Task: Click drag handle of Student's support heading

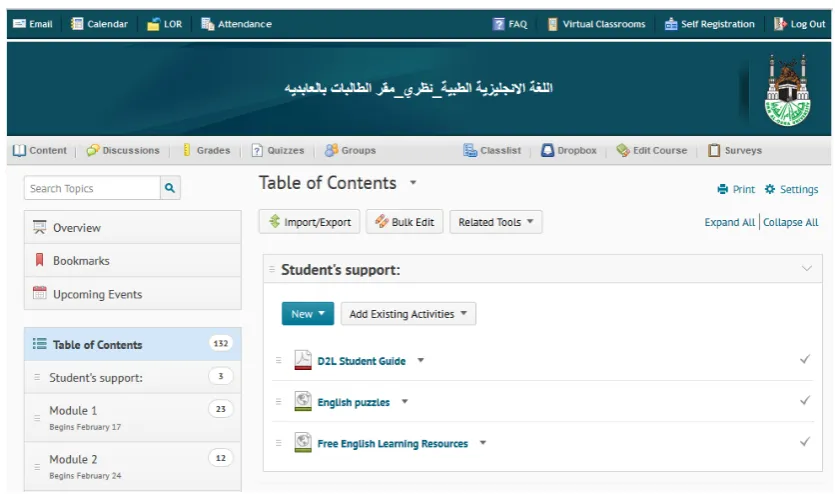Action: [x=272, y=269]
